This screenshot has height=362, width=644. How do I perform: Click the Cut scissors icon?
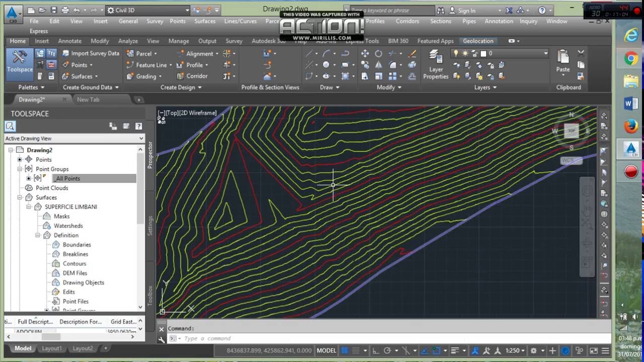[x=581, y=53]
